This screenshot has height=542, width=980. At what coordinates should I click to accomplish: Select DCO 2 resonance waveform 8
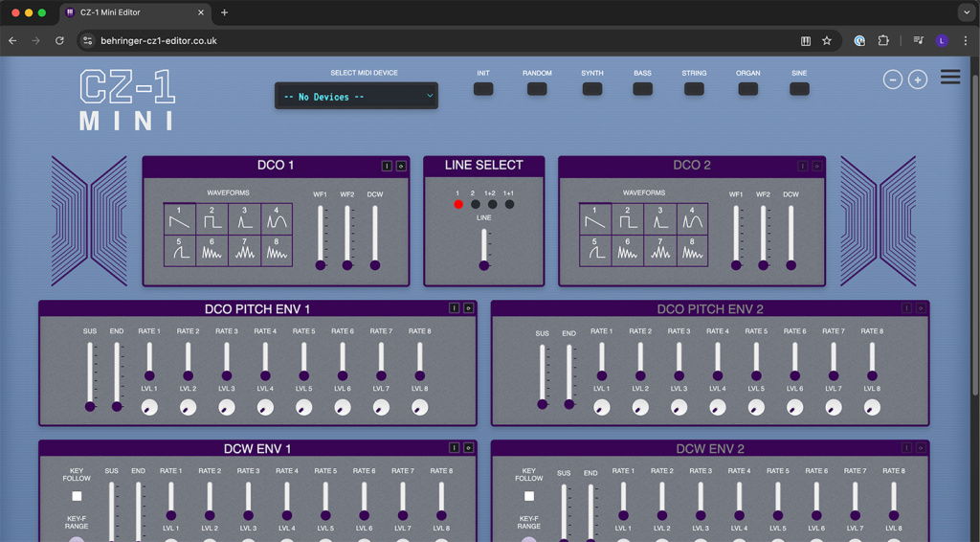point(693,251)
